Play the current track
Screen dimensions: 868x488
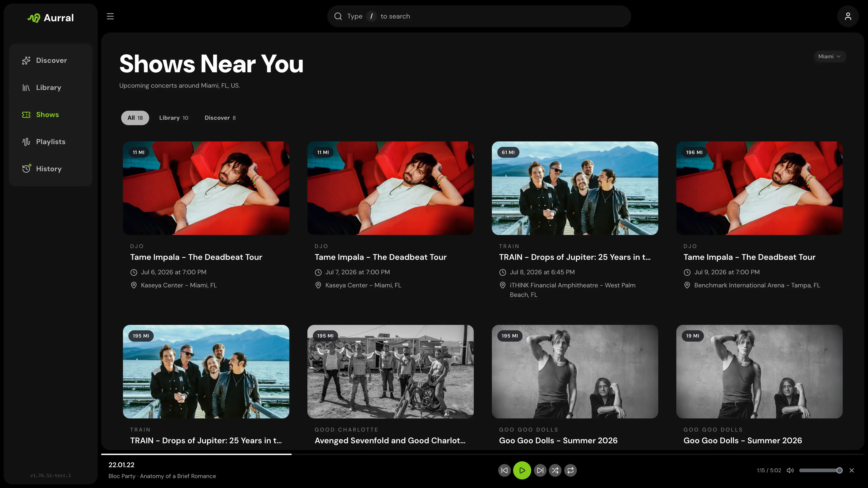pos(522,470)
